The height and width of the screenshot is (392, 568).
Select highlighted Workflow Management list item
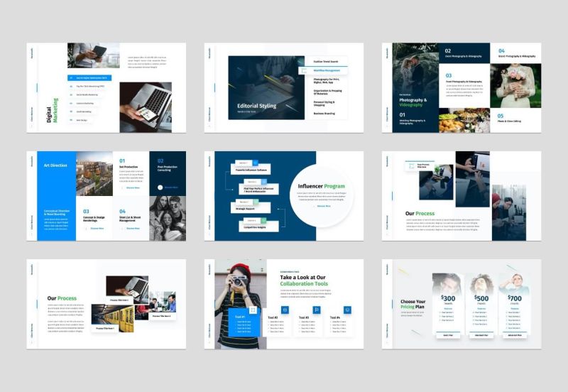(x=323, y=70)
